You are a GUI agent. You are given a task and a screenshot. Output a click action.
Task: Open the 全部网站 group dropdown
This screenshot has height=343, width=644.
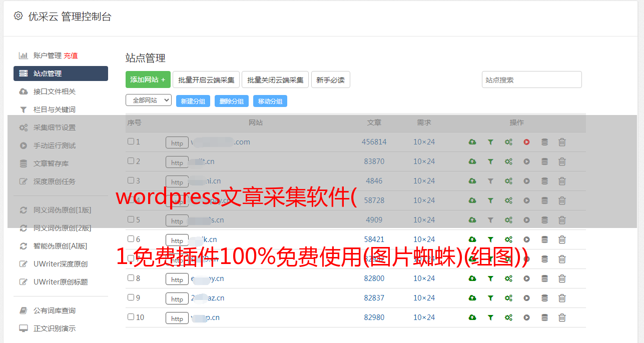[x=149, y=100]
